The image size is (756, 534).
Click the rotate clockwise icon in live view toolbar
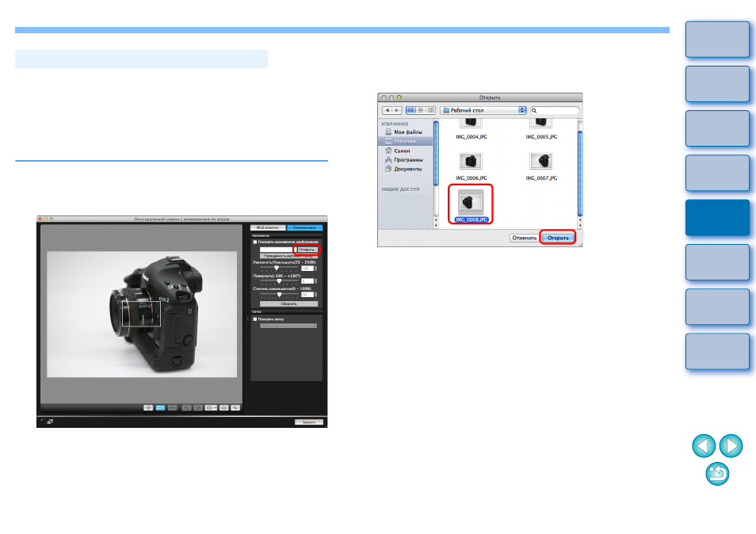[197, 408]
